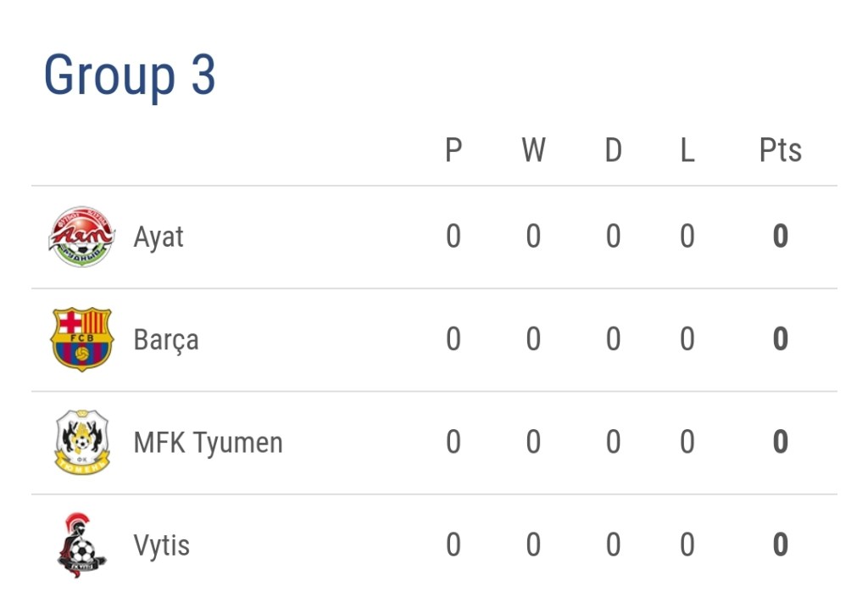
Task: Click the D column header
Action: click(x=613, y=150)
